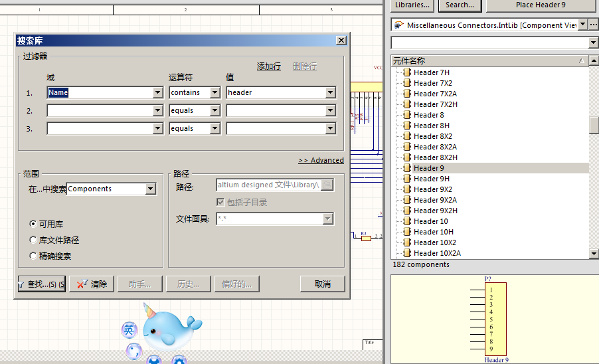Open the row 3 value dropdown
The image size is (599, 364).
(x=330, y=128)
